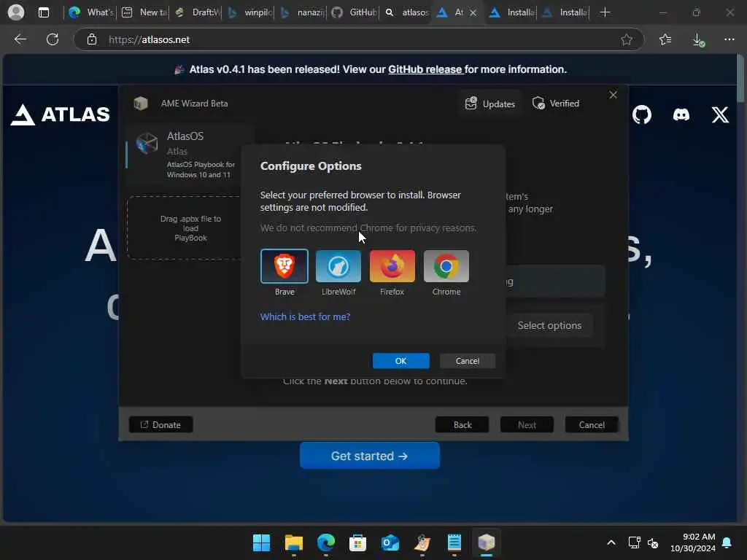
Task: Open Notepad from taskbar
Action: click(454, 542)
